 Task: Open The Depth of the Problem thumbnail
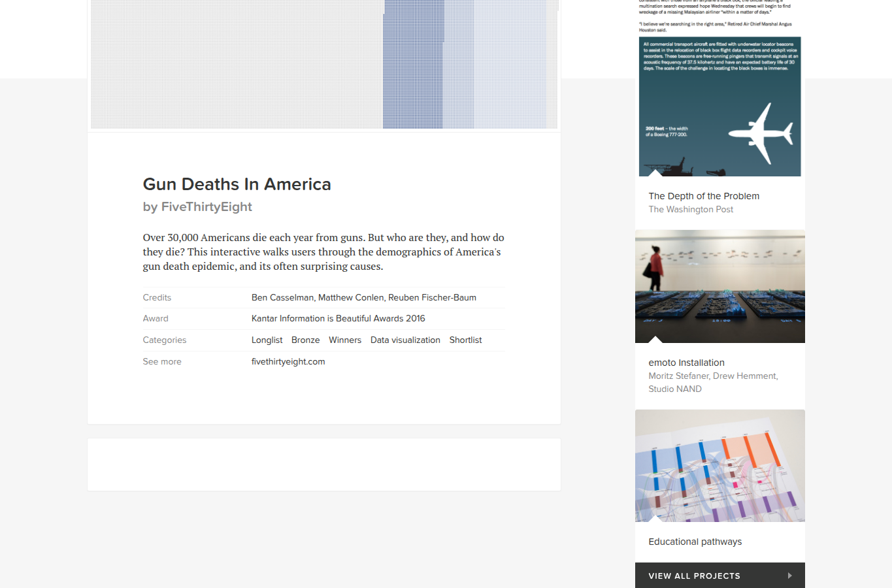(x=719, y=88)
